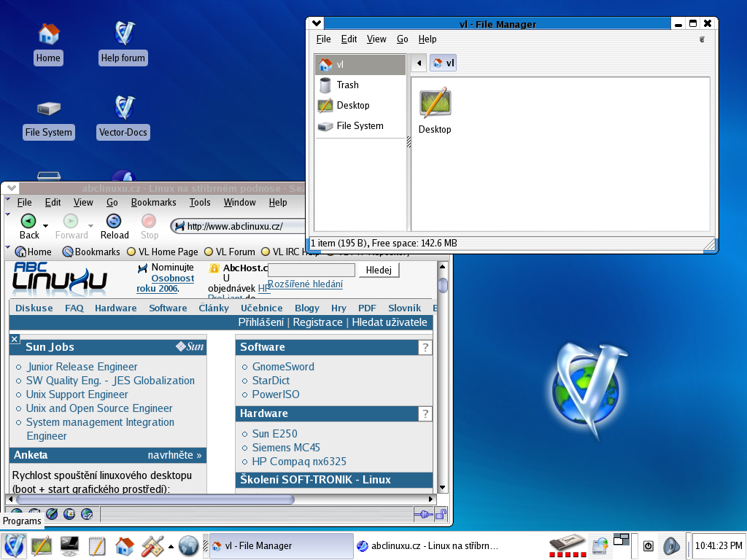
Task: Click path bar back arrow in File Manager
Action: [419, 63]
